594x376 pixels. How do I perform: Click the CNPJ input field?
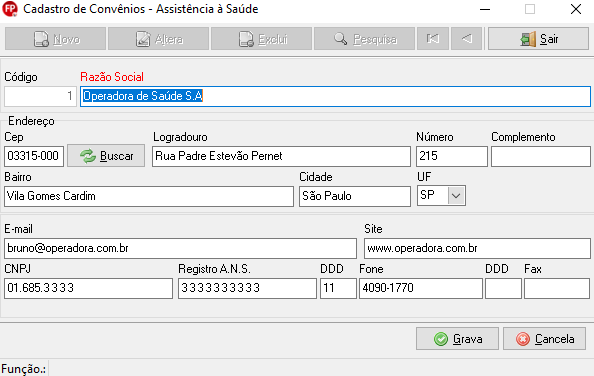pos(89,288)
